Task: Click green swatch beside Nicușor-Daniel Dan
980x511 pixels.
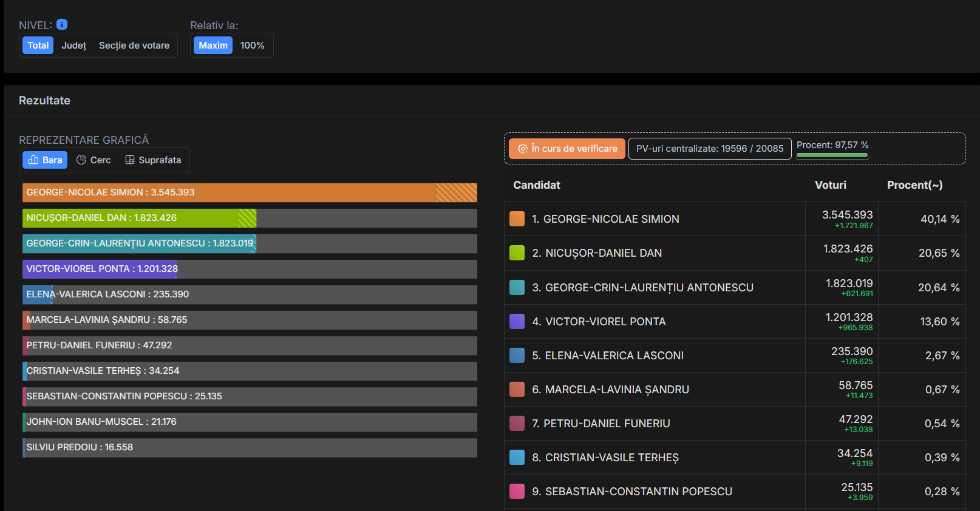Action: tap(517, 253)
